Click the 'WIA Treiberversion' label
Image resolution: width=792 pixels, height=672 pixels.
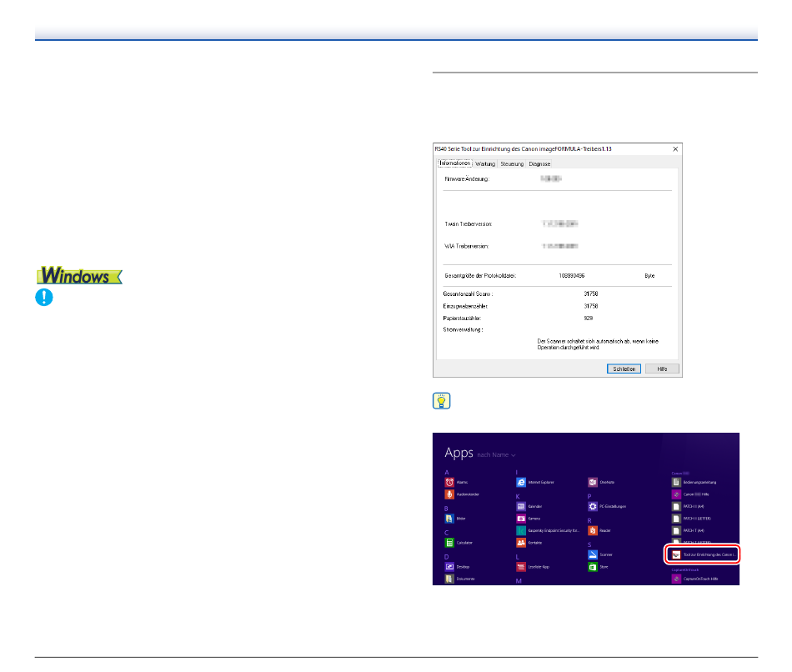coord(466,246)
